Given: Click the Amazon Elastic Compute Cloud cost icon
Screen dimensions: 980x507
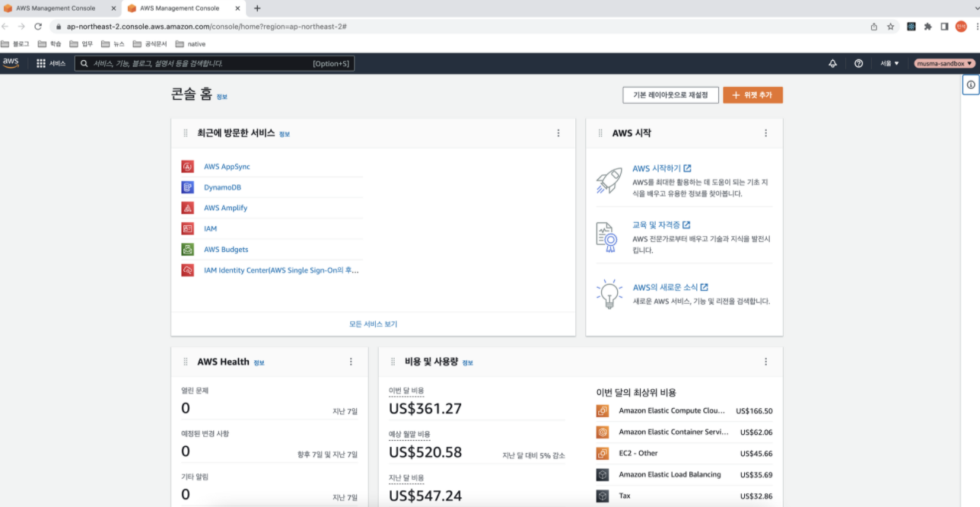Looking at the screenshot, I should coord(603,411).
